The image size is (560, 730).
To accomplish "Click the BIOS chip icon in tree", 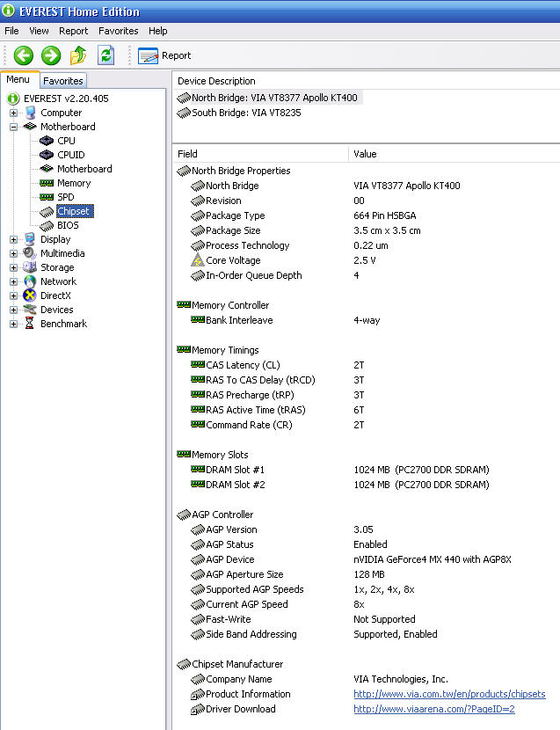I will pos(46,226).
